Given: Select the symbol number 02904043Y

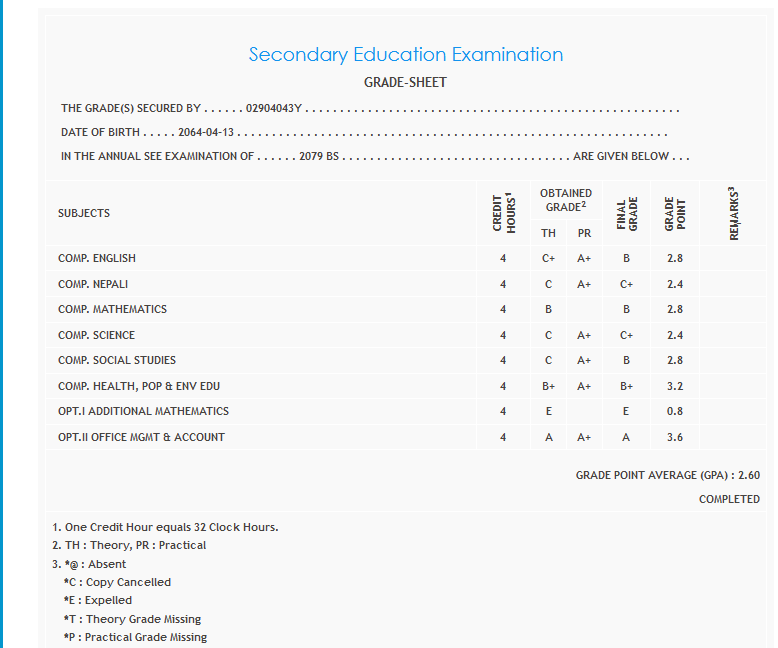Looking at the screenshot, I should click(x=274, y=108).
